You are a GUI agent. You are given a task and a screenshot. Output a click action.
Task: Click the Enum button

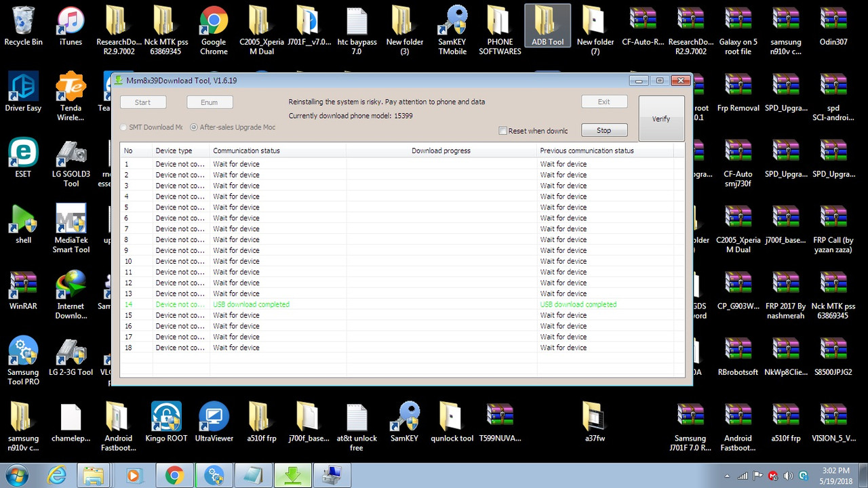coord(210,102)
